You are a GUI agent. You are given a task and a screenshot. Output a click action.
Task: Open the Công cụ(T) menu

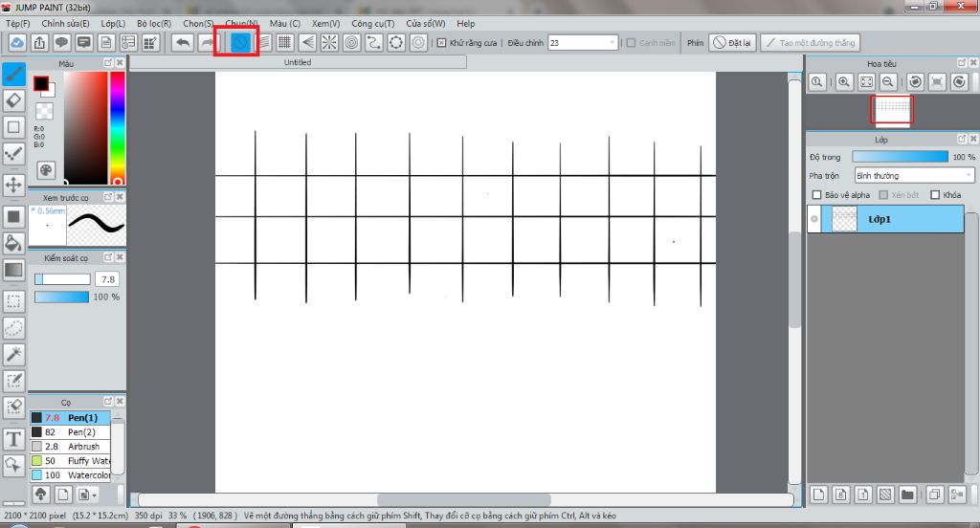373,23
